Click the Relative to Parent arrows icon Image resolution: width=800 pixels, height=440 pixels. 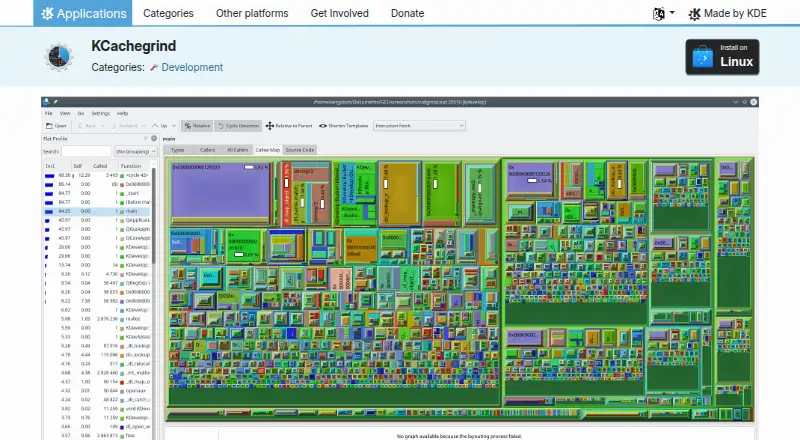click(269, 126)
